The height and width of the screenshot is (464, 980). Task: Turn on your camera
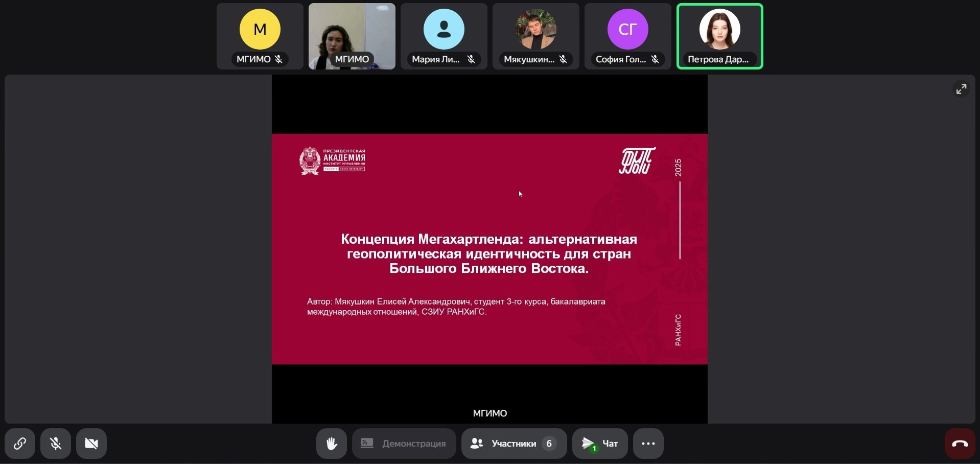coord(91,444)
